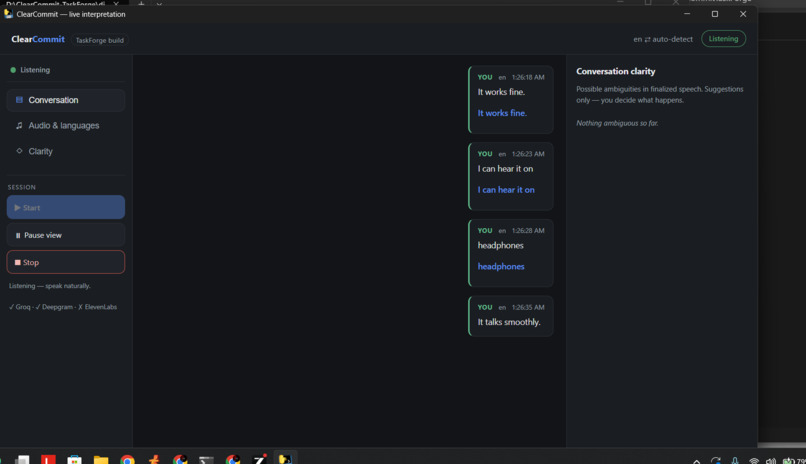Viewport: 806px width, 464px height.
Task: Open the Conversation section in sidebar
Action: coord(66,100)
